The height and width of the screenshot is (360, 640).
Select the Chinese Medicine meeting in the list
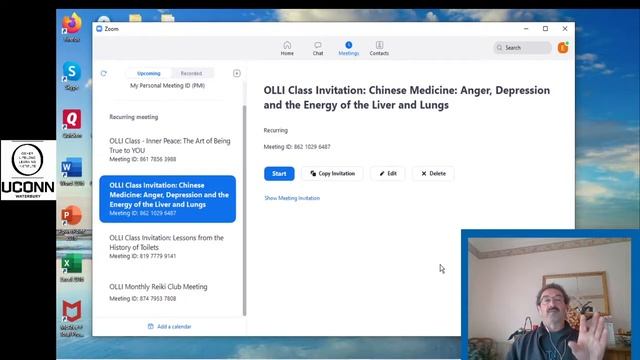click(x=167, y=199)
